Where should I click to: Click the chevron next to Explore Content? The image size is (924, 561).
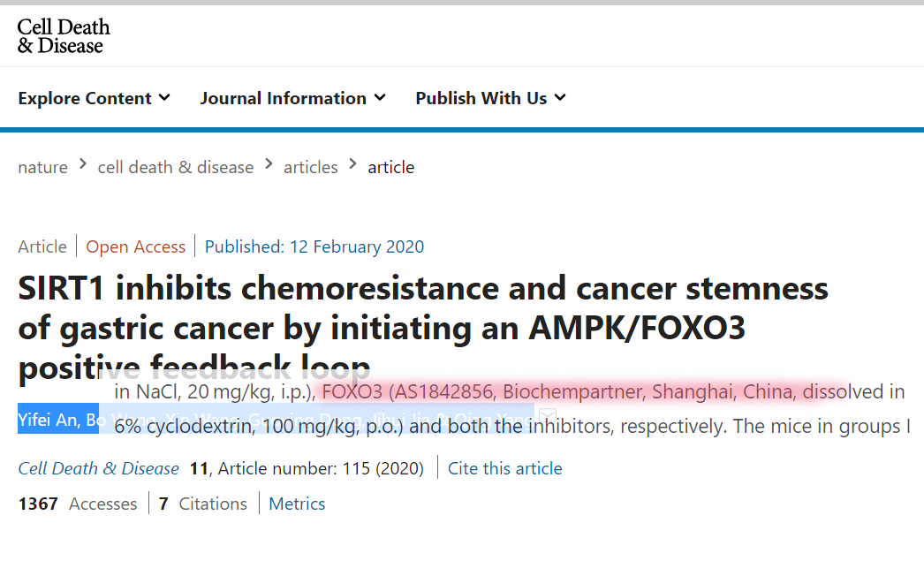(165, 97)
